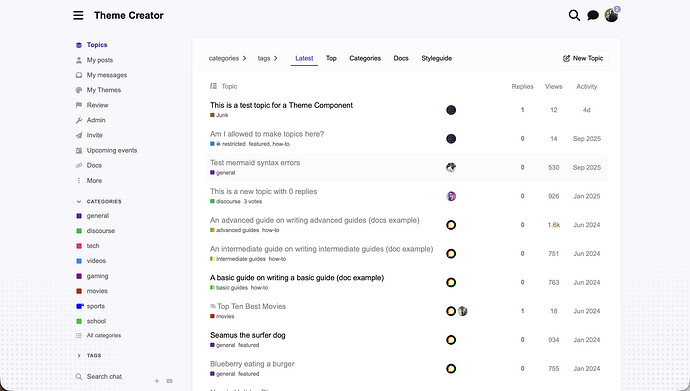Select the discourse category in sidebar
The height and width of the screenshot is (391, 690).
point(95,230)
